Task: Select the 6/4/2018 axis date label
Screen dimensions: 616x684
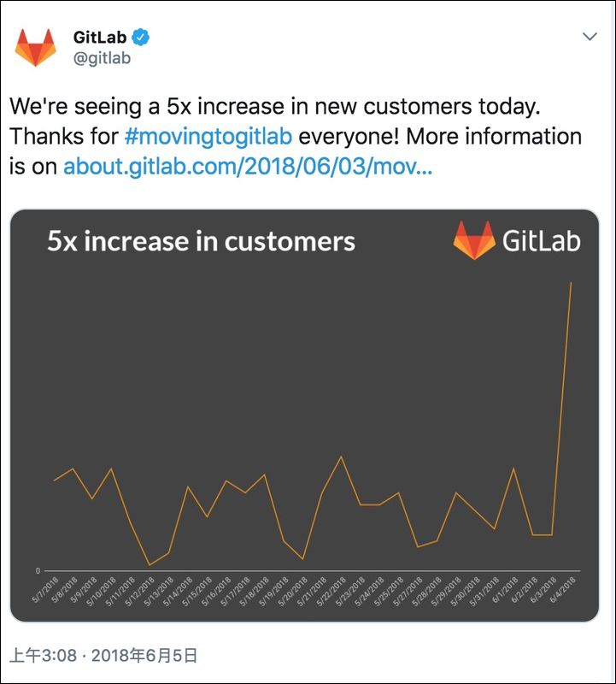Action: click(x=563, y=590)
